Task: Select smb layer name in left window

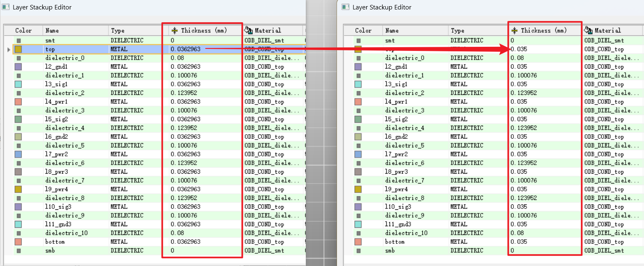Action: [x=50, y=250]
